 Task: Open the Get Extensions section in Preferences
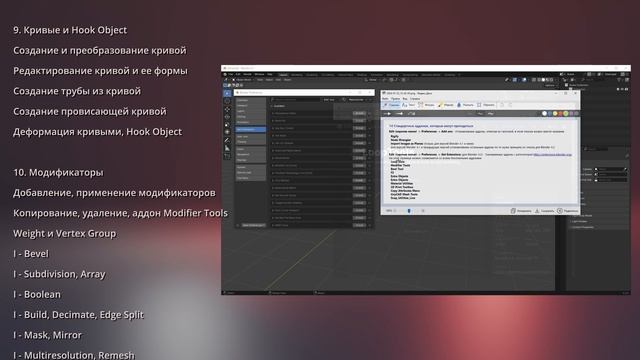[x=251, y=129]
